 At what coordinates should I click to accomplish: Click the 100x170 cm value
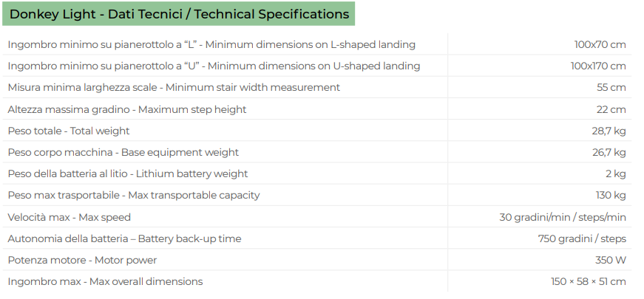click(598, 66)
